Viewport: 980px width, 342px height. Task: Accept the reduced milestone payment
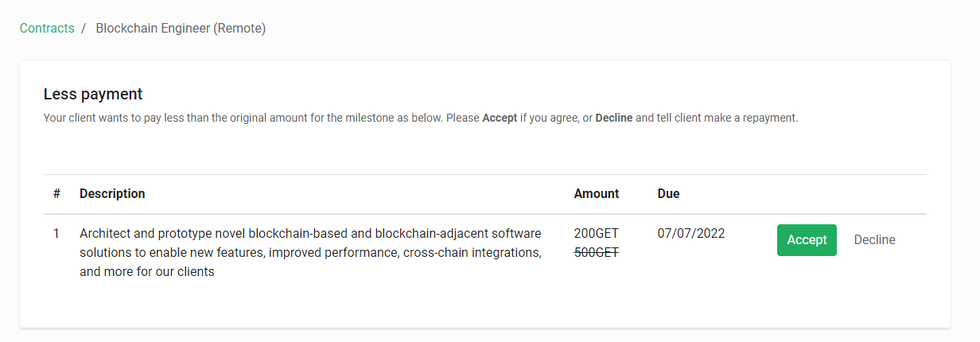click(x=807, y=239)
